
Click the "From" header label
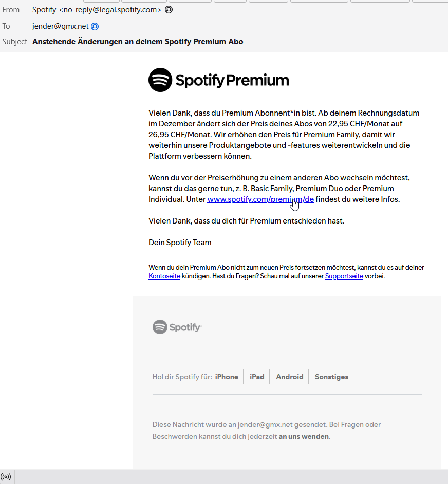pyautogui.click(x=11, y=10)
